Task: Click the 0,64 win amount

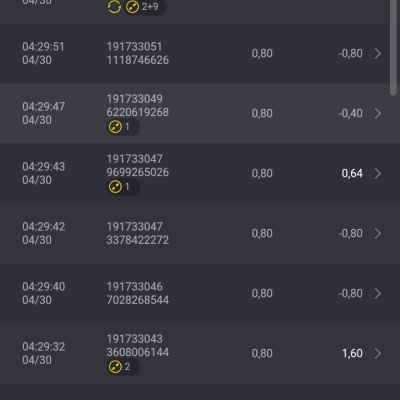Action: tap(352, 173)
